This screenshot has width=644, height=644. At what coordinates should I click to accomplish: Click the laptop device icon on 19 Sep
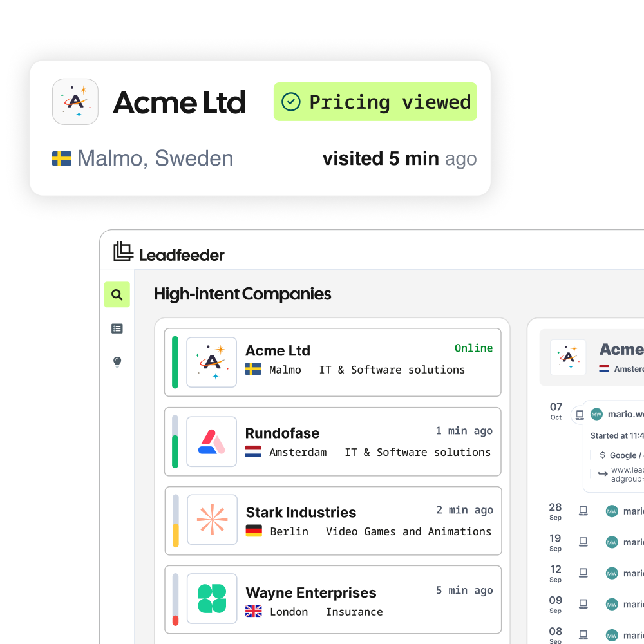(x=583, y=542)
